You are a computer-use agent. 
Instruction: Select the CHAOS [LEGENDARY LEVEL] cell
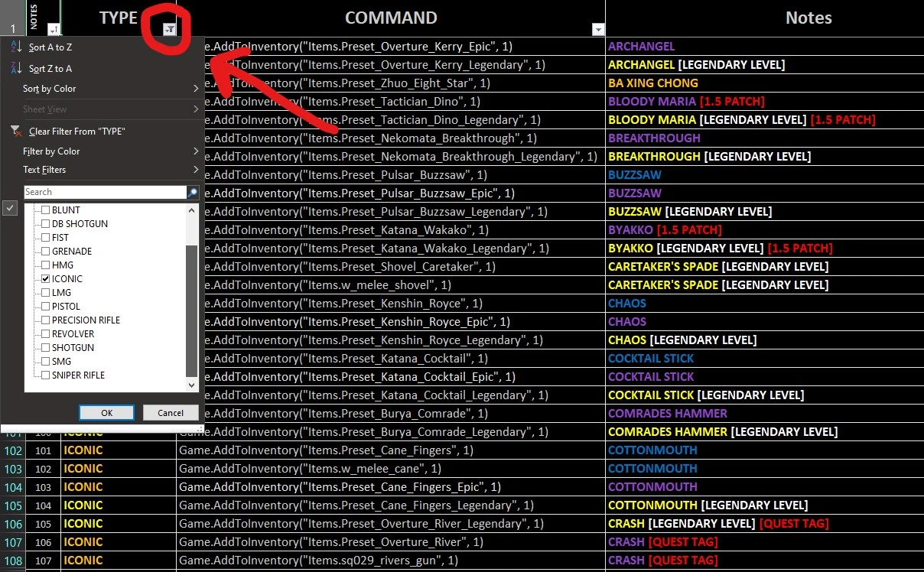pyautogui.click(x=764, y=340)
